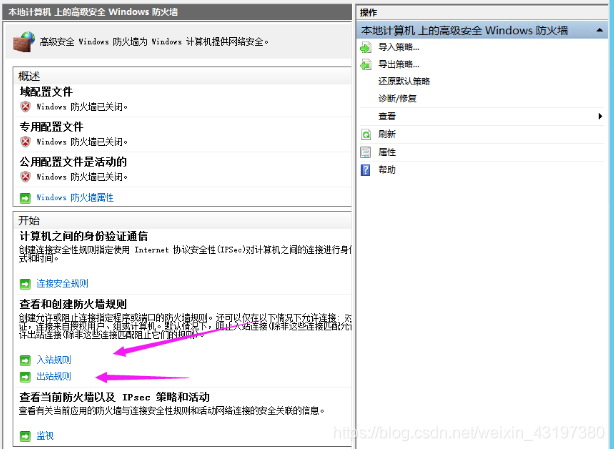
Task: Open the 监视 link
Action: pyautogui.click(x=45, y=435)
